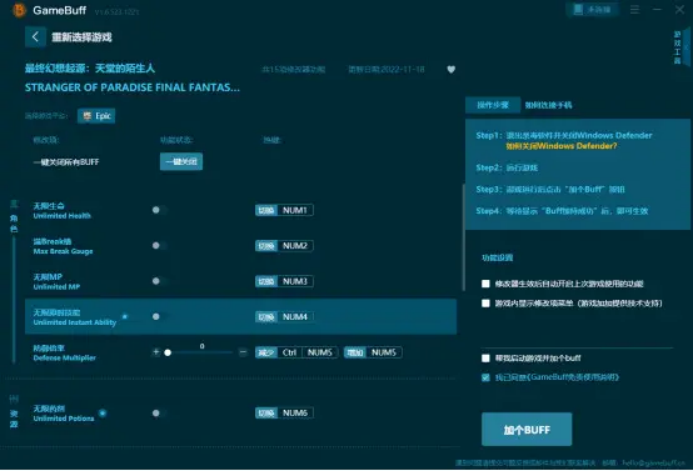Click the Epic platform button

pyautogui.click(x=96, y=116)
